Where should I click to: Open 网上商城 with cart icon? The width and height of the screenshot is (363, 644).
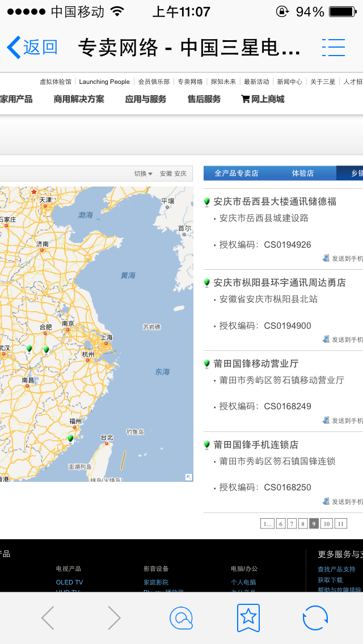[263, 99]
